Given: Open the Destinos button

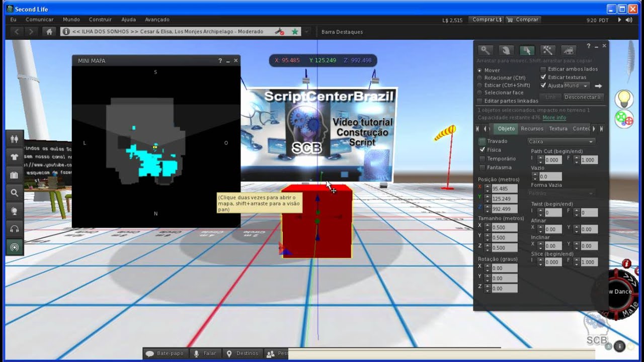Looking at the screenshot, I should [243, 353].
